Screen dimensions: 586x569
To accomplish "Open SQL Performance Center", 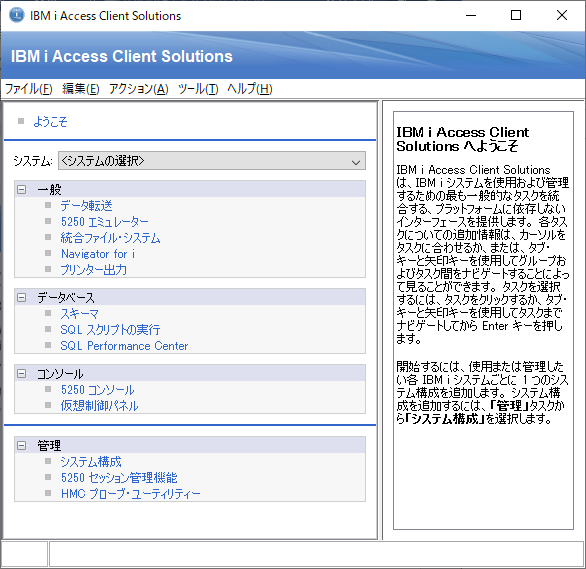I will 124,346.
